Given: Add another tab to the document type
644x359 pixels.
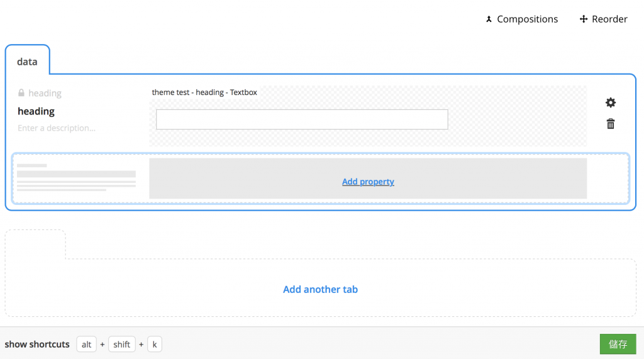Looking at the screenshot, I should click(x=320, y=289).
